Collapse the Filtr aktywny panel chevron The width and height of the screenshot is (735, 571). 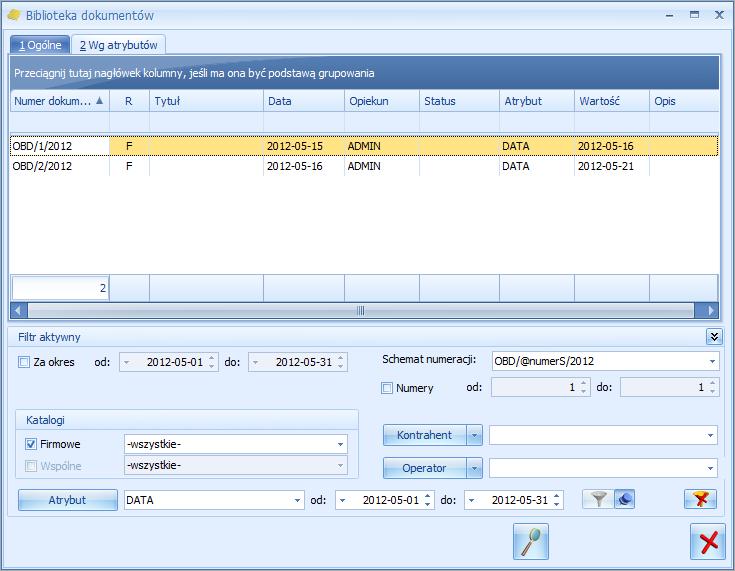tap(714, 337)
